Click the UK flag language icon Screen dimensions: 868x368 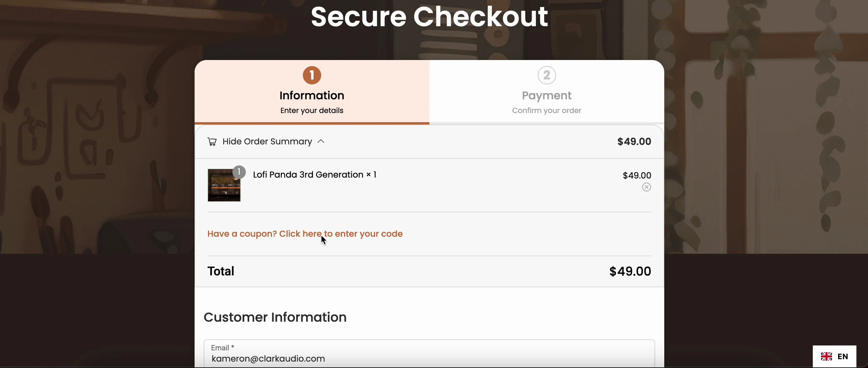tap(826, 356)
